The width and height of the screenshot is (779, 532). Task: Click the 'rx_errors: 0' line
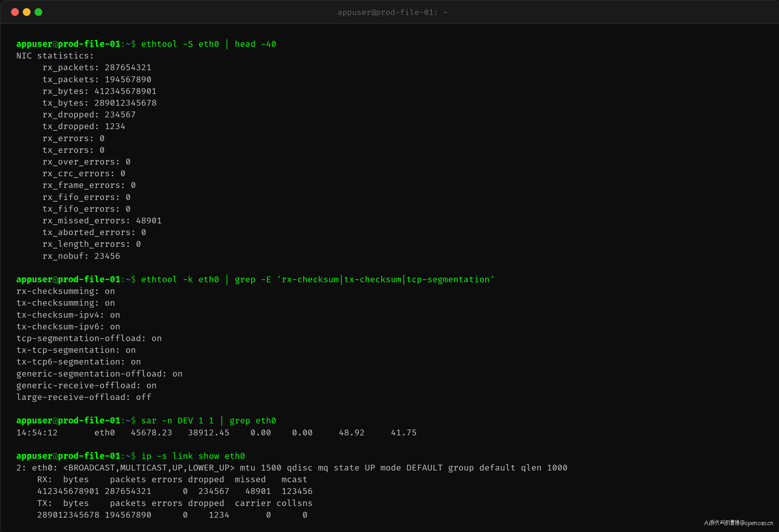(x=73, y=138)
